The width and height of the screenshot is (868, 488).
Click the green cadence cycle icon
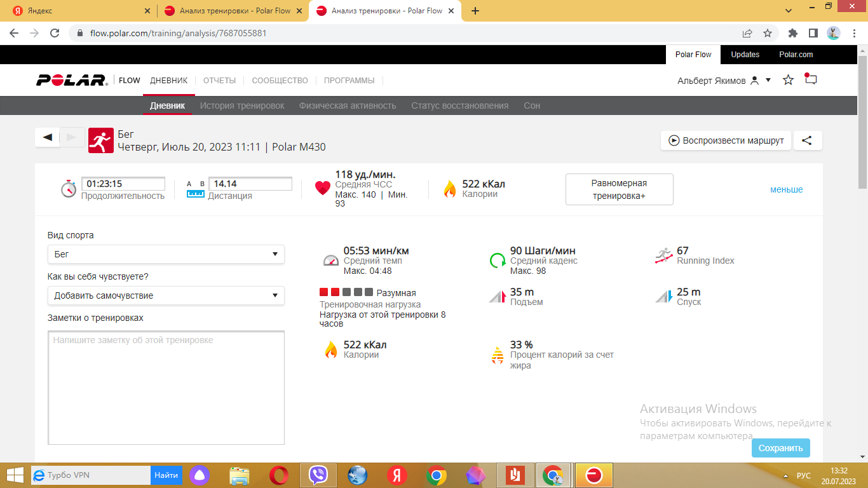point(497,260)
